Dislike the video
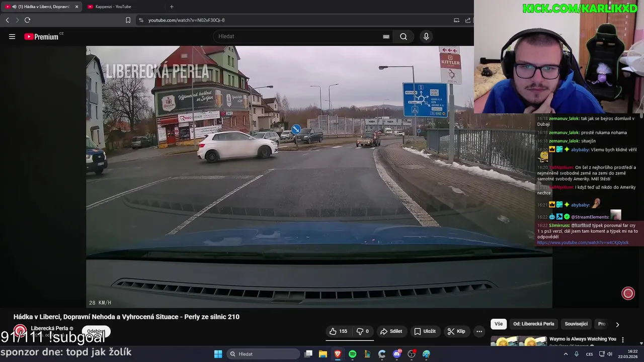644x362 pixels. 363,331
